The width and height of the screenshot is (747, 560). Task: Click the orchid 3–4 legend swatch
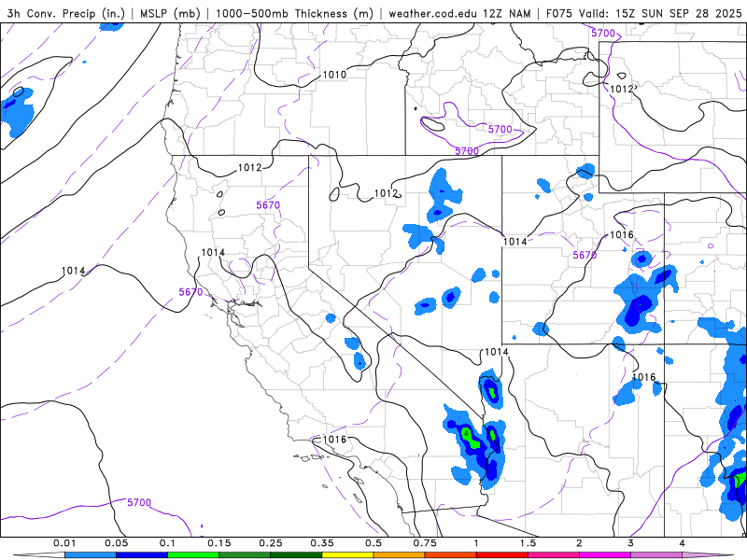click(x=656, y=554)
